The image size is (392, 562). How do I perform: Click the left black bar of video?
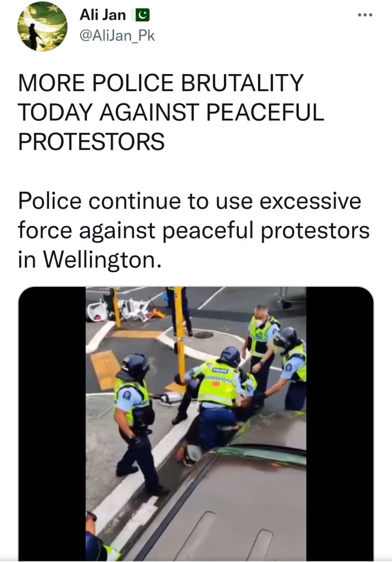point(52,424)
